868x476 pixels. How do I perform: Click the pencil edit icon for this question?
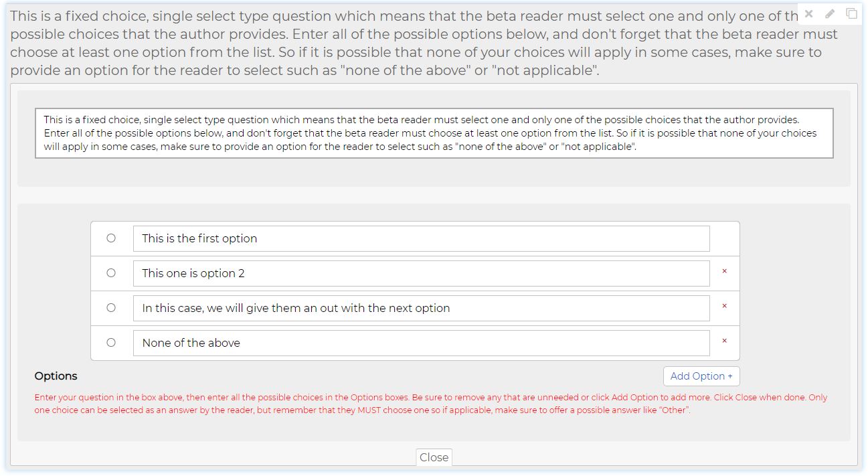[830, 14]
